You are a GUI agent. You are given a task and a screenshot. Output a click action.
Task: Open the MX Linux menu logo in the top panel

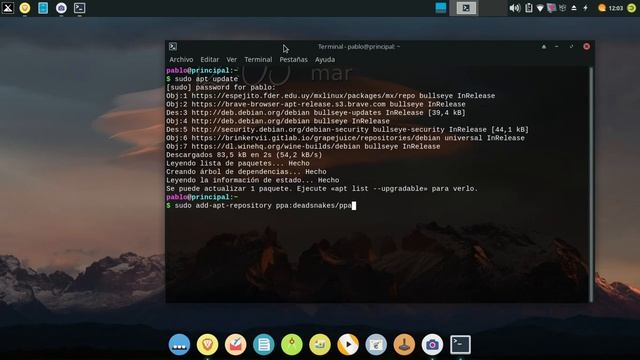click(8, 8)
